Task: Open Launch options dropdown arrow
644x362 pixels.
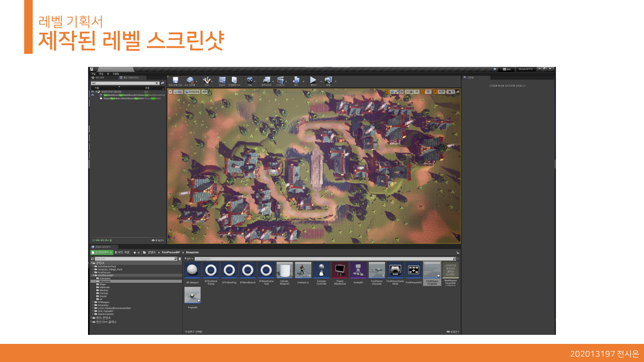Action: click(336, 81)
